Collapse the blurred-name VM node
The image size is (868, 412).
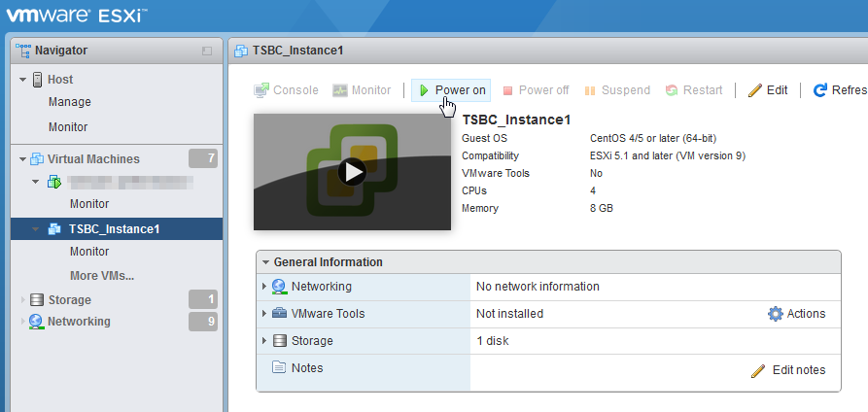click(35, 181)
